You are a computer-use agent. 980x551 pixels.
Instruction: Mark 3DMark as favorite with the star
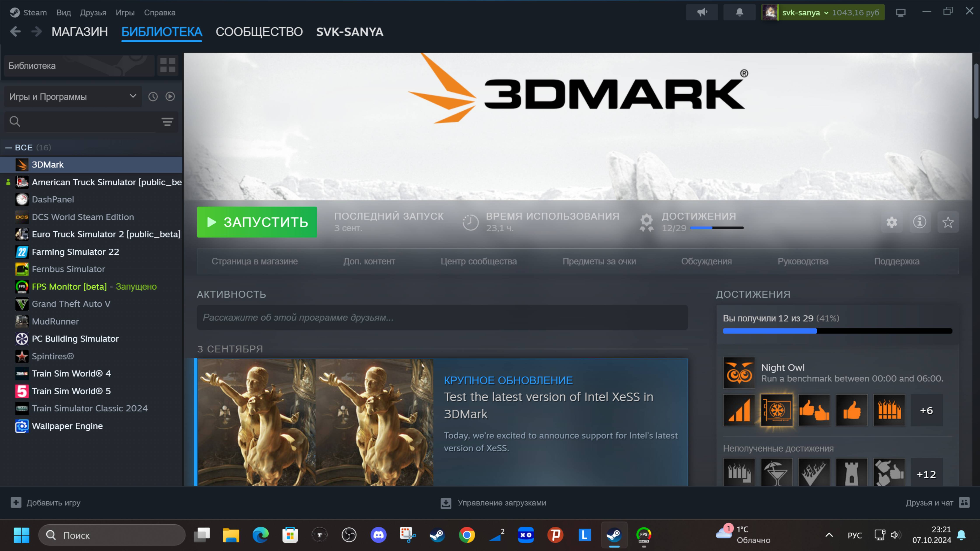click(948, 222)
